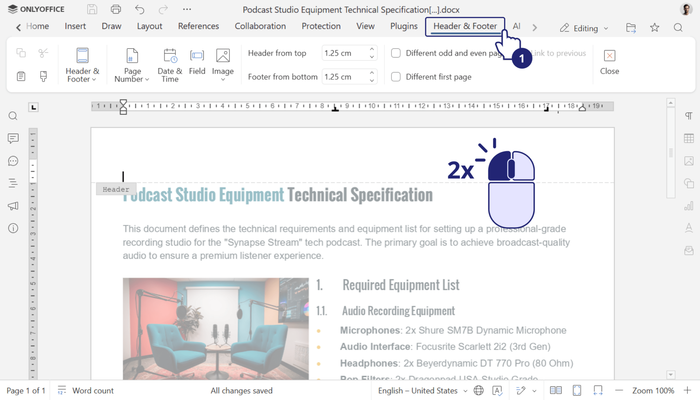Open chart settings in right sidebar
The width and height of the screenshot is (700, 400).
coord(688,206)
